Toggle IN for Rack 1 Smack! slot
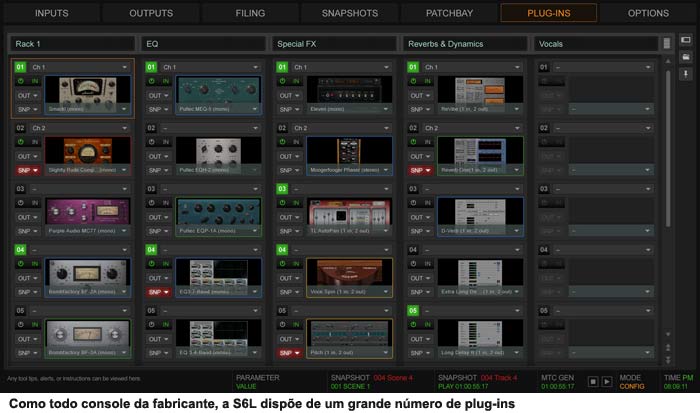The height and width of the screenshot is (413, 700). (34, 81)
